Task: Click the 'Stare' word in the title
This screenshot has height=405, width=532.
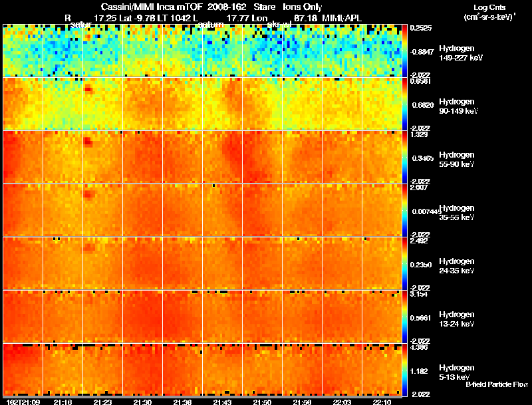Action: 264,7
